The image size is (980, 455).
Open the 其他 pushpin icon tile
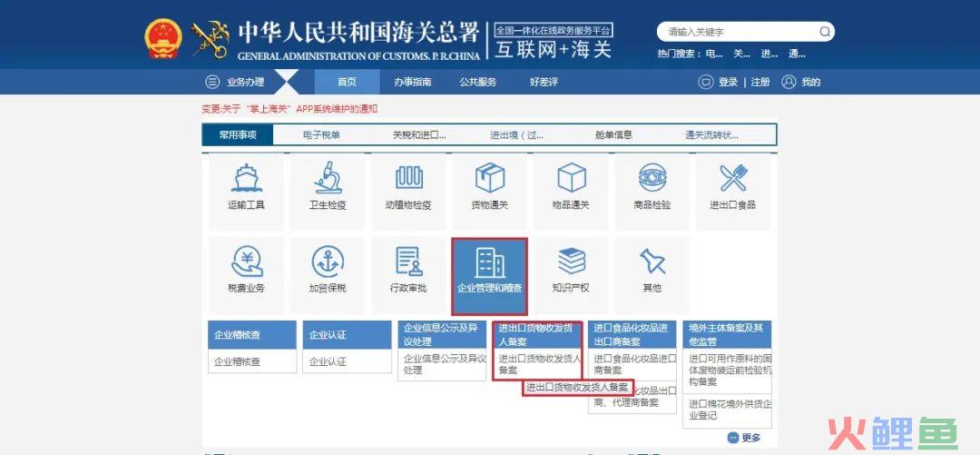click(652, 275)
